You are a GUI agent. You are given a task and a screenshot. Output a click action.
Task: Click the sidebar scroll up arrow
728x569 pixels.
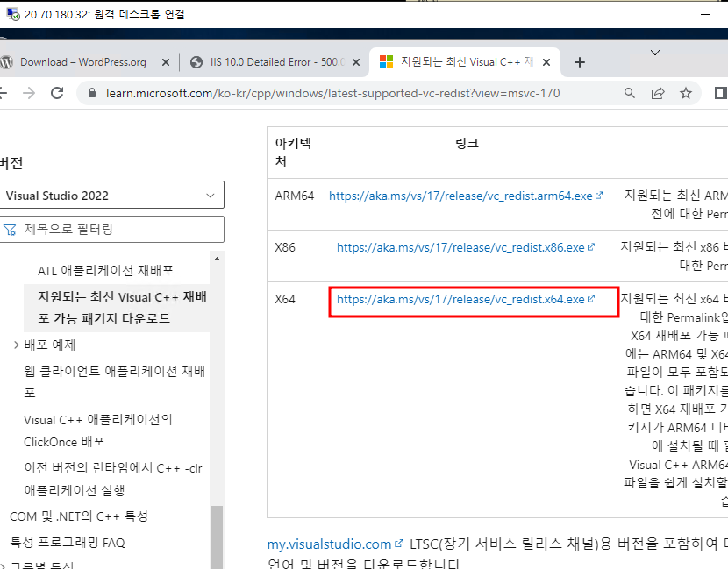(217, 259)
